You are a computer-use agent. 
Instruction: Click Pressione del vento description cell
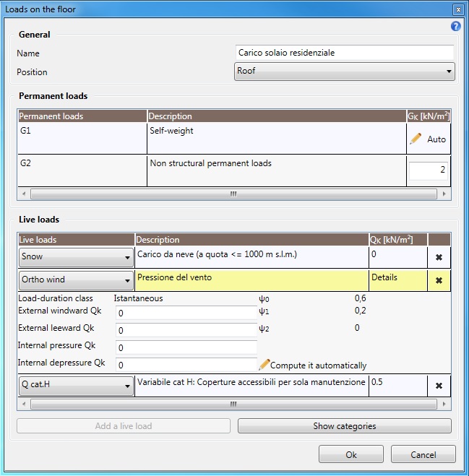[251, 280]
